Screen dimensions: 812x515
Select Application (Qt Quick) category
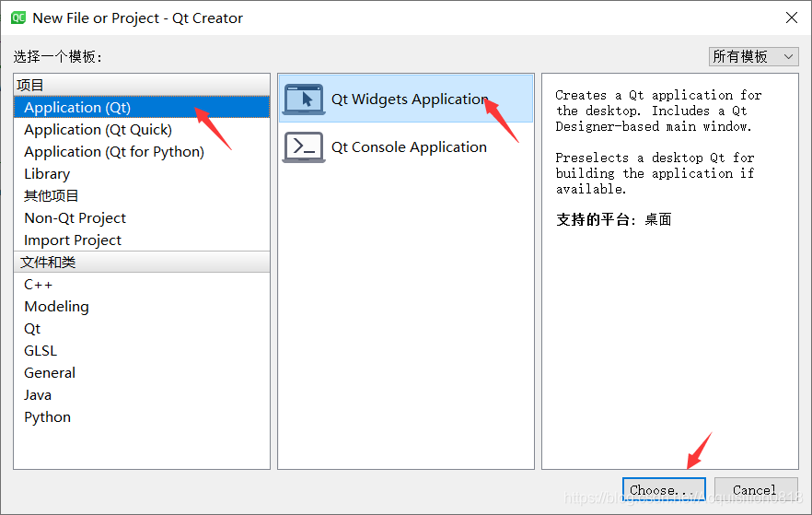click(x=142, y=130)
